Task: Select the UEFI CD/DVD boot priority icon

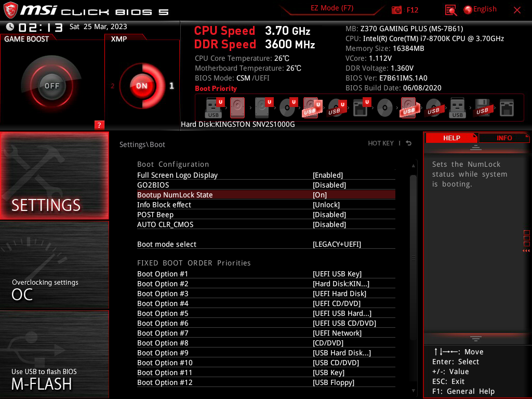Action: [288, 108]
